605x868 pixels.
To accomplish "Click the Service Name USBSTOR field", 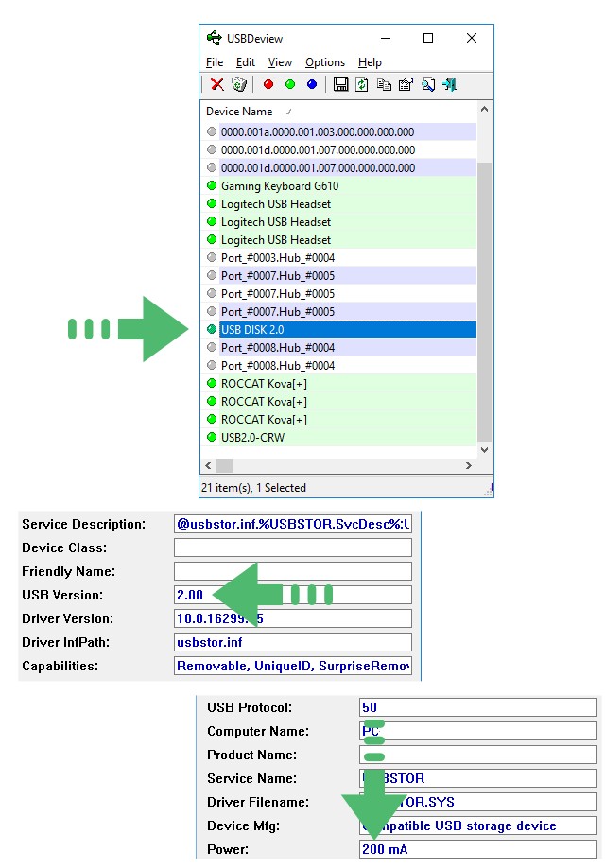I will tap(478, 778).
